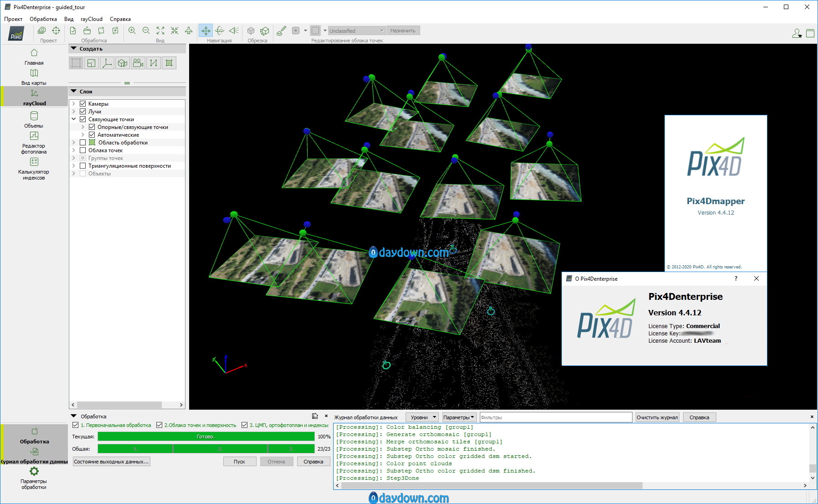
Task: Open the Объемы volumes view
Action: (x=34, y=120)
